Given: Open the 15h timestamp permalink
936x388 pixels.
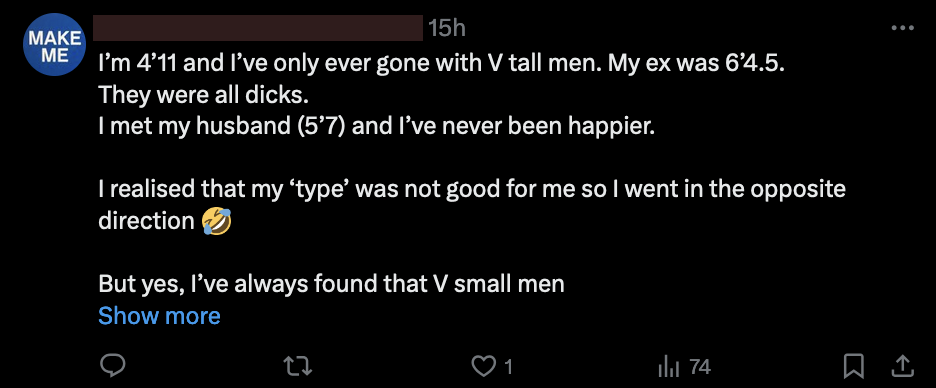Looking at the screenshot, I should point(447,28).
